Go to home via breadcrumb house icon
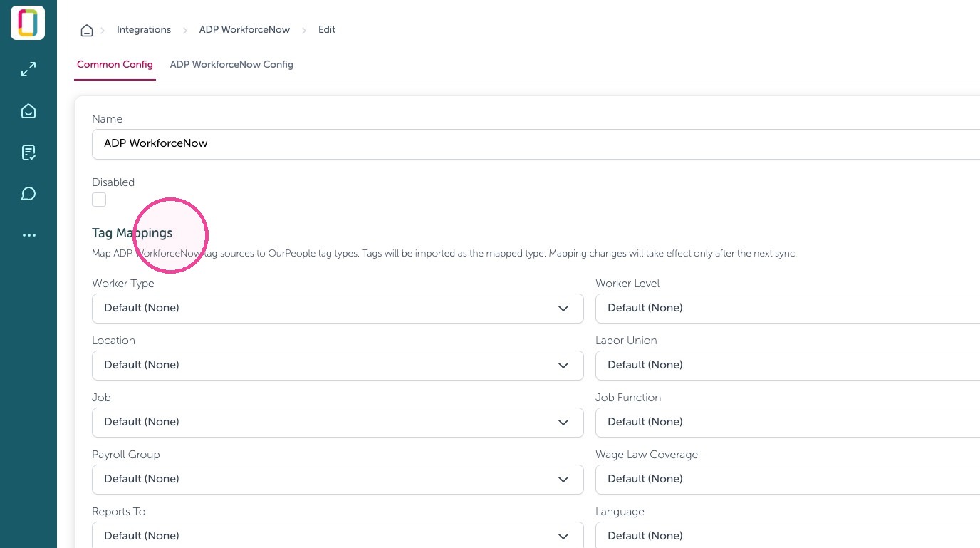The width and height of the screenshot is (980, 548). tap(87, 30)
